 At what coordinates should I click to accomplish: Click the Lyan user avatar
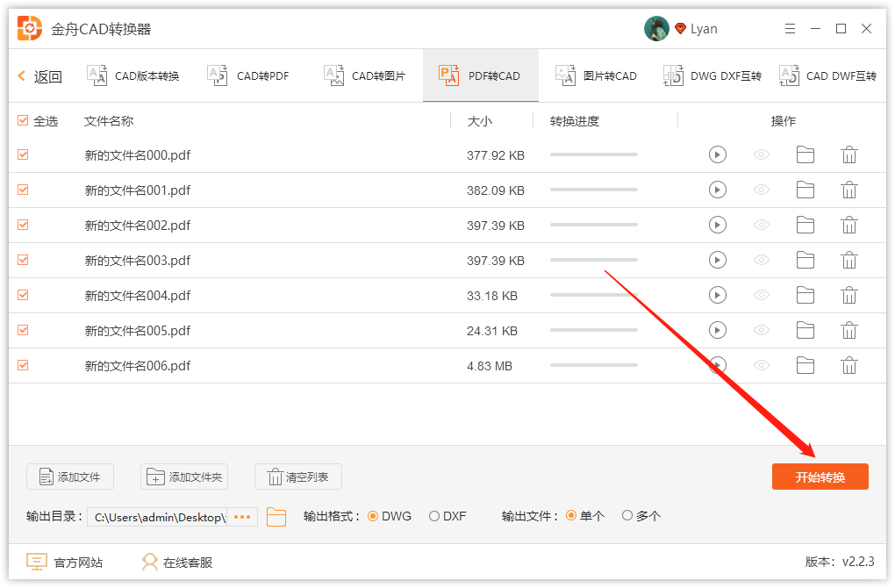coord(656,28)
